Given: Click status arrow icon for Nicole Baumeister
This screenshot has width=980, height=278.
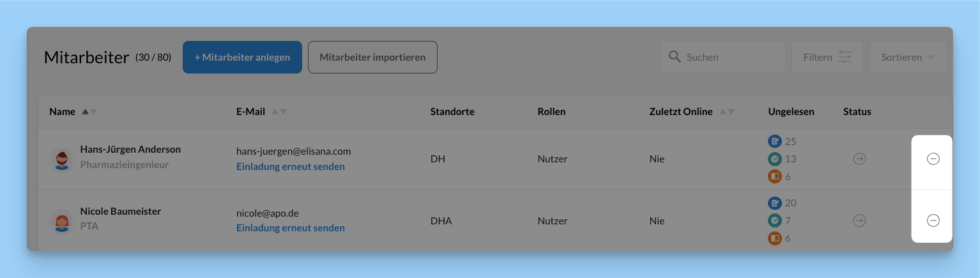Looking at the screenshot, I should click(859, 220).
